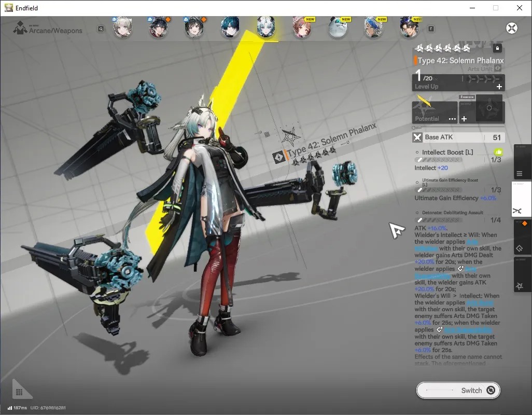Click the Arcane/Weapons logo icon
Viewport: 532px width, 415px height.
pos(20,28)
